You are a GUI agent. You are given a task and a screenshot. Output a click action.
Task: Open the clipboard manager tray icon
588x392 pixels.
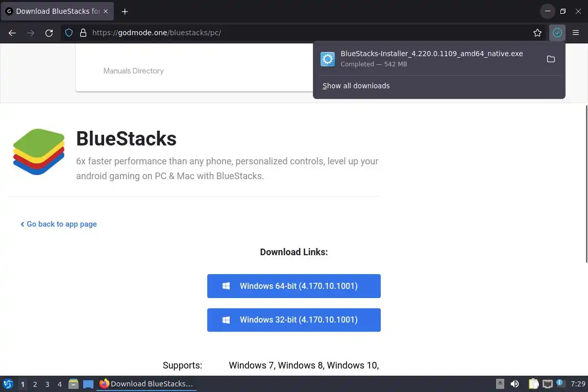pos(533,384)
